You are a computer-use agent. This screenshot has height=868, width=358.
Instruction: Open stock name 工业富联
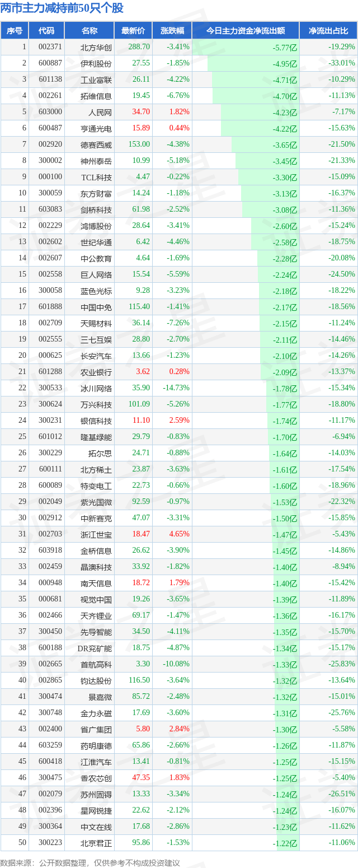(x=96, y=80)
